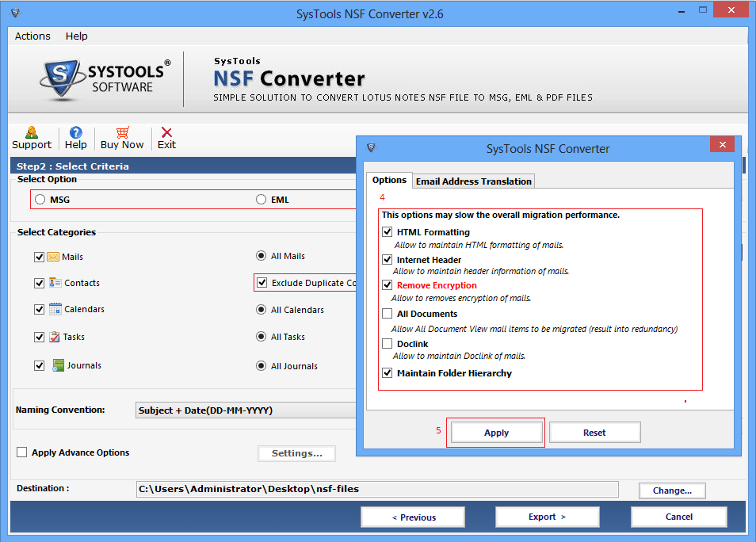Click the NSF Converter banner title
Image resolution: width=756 pixels, height=542 pixels.
point(288,78)
